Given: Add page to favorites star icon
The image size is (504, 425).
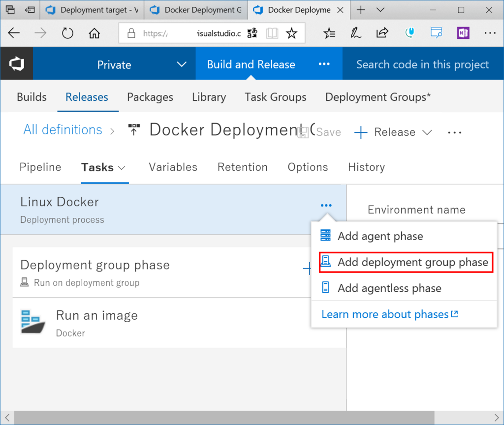Looking at the screenshot, I should click(x=292, y=33).
